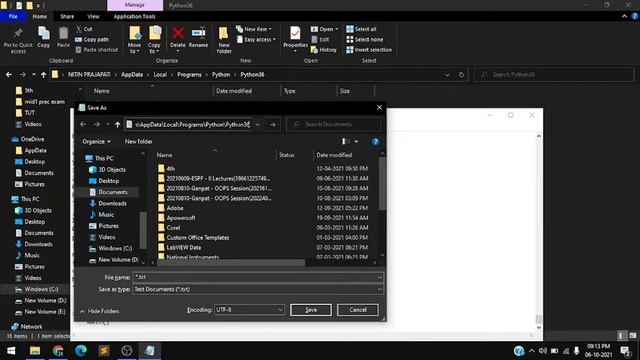Sort by Date modified column in dialog
Screen dimensions: 640x360
click(x=334, y=155)
